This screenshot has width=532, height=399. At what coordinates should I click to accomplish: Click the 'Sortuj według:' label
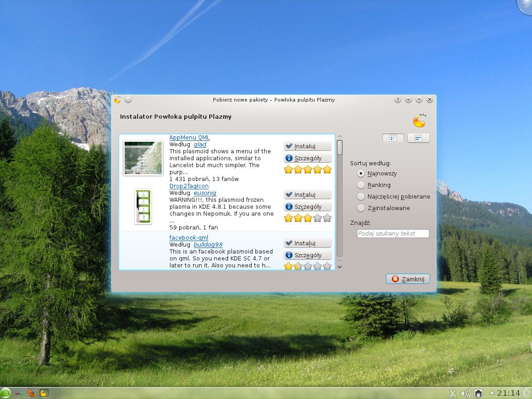pos(370,163)
